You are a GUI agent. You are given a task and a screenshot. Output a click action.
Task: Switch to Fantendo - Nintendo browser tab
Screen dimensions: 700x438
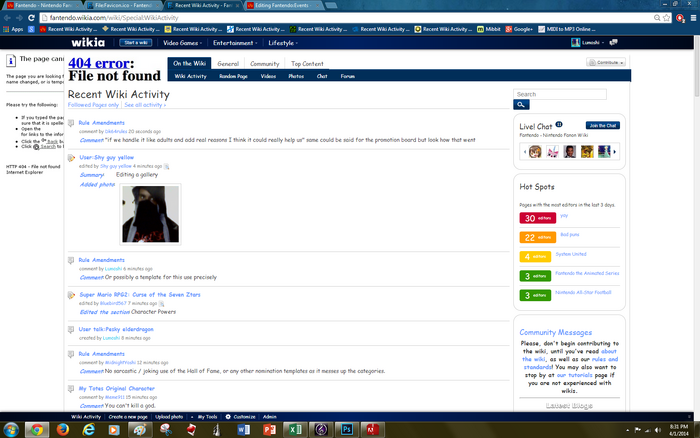click(x=42, y=5)
